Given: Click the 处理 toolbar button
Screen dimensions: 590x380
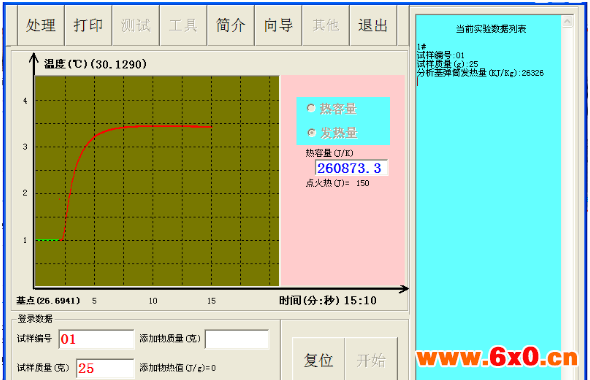Looking at the screenshot, I should click(x=41, y=25).
